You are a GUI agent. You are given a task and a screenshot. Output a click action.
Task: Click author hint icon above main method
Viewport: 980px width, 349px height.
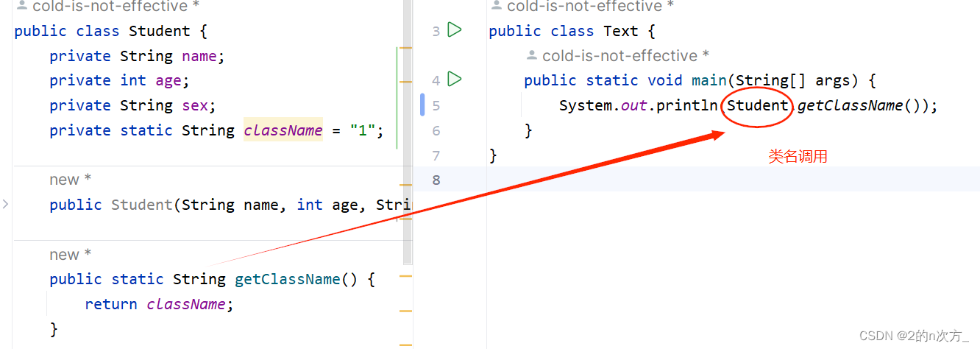pos(533,56)
